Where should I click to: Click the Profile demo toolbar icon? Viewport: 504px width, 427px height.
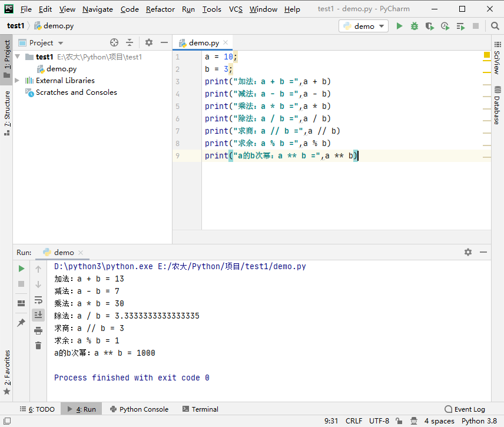coord(445,26)
